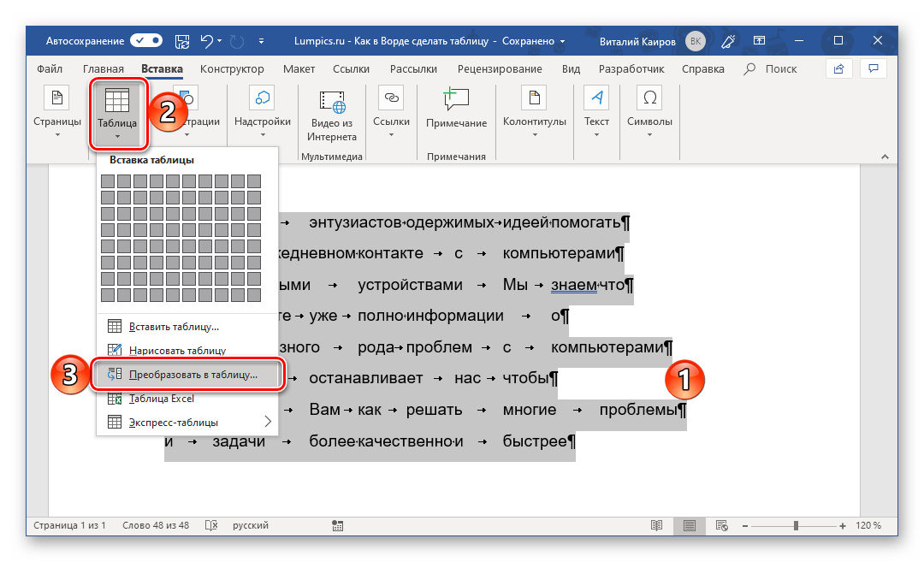This screenshot has height=562, width=924.
Task: Click the 120 % zoom level
Action: tap(868, 525)
